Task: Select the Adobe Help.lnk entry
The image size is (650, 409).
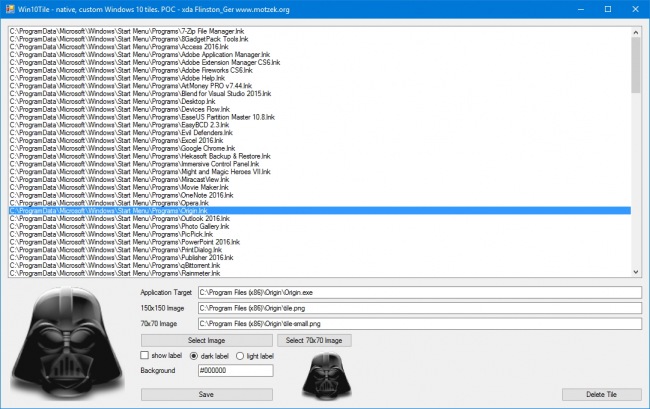Action: 320,78
